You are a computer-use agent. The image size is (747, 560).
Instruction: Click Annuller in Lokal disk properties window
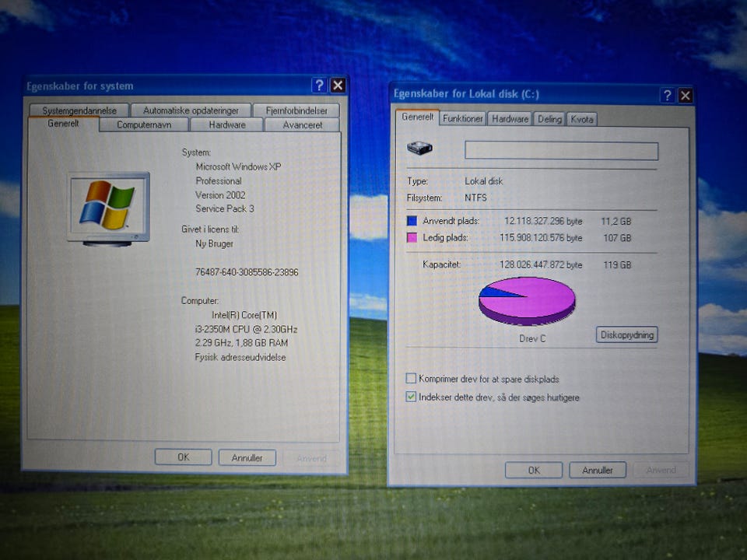pos(598,471)
